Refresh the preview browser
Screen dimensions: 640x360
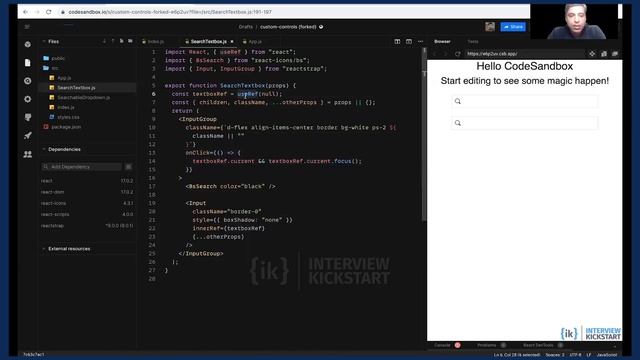pyautogui.click(x=458, y=54)
